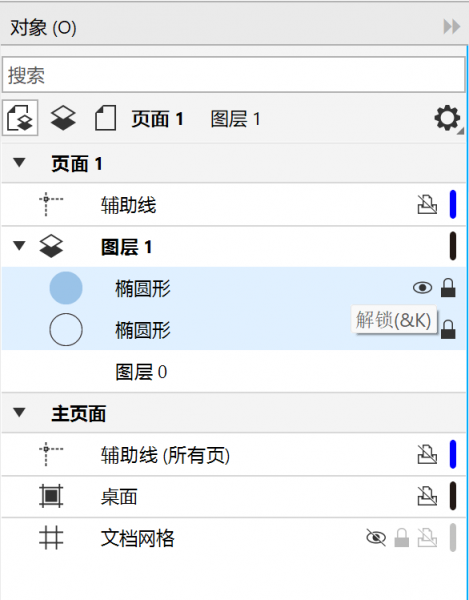This screenshot has width=469, height=600.
Task: Click the 对象 (O) panel title
Action: pos(43,28)
